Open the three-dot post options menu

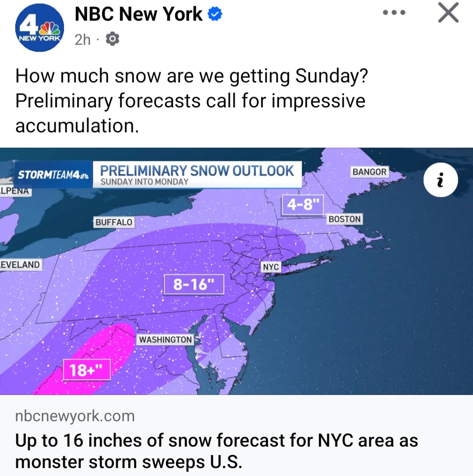[x=394, y=13]
